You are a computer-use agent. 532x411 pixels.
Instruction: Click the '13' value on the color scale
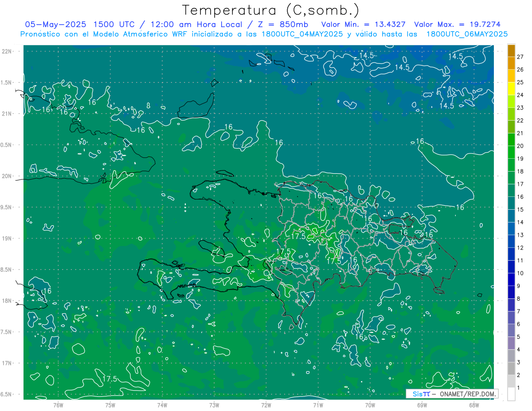[521, 235]
